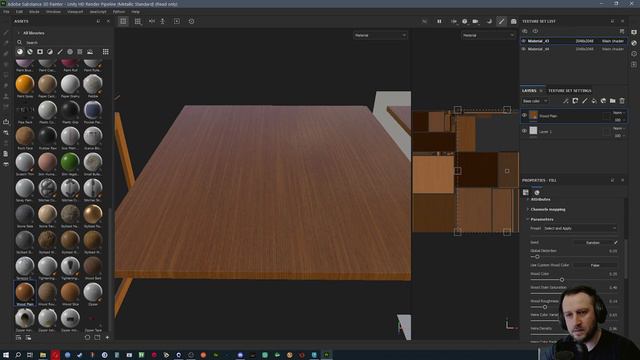The width and height of the screenshot is (640, 360).
Task: Open Shader settings icon on right dock
Action: pos(634,43)
